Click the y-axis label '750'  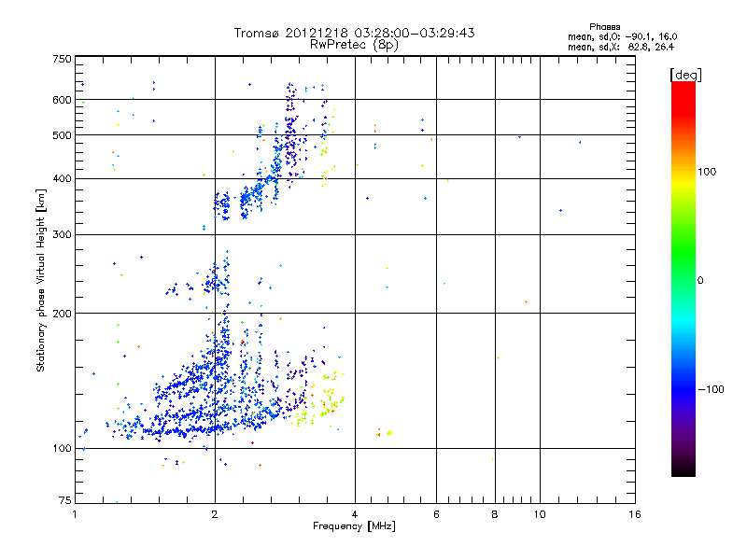coord(62,59)
